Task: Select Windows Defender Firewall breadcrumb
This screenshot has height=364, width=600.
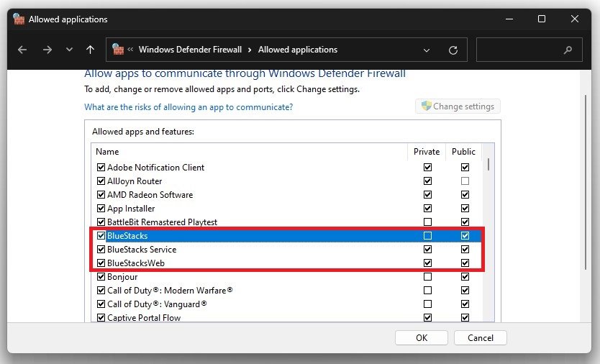Action: click(x=190, y=50)
